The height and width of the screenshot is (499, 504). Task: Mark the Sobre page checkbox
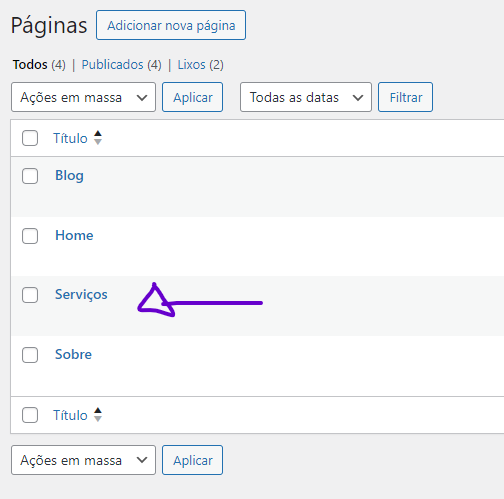coord(30,354)
